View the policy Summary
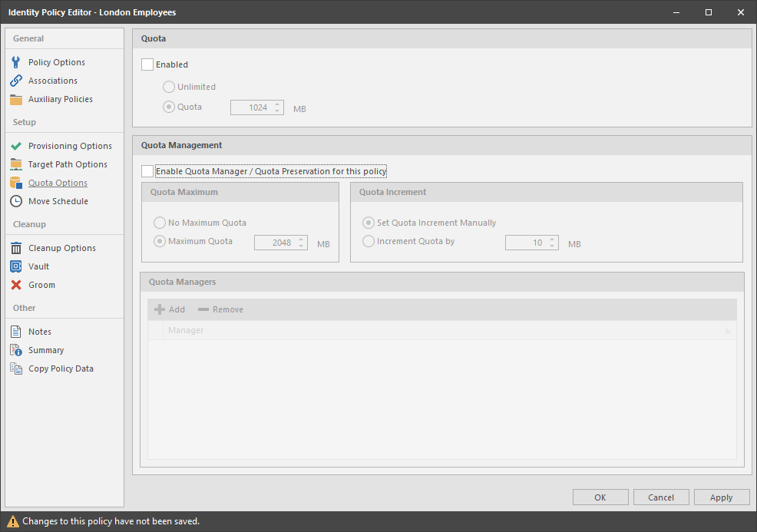 coord(46,350)
